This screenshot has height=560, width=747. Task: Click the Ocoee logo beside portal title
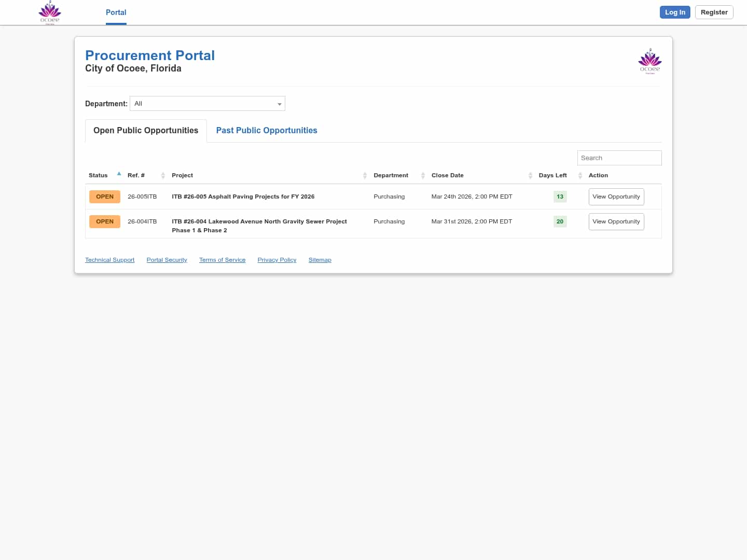[649, 61]
